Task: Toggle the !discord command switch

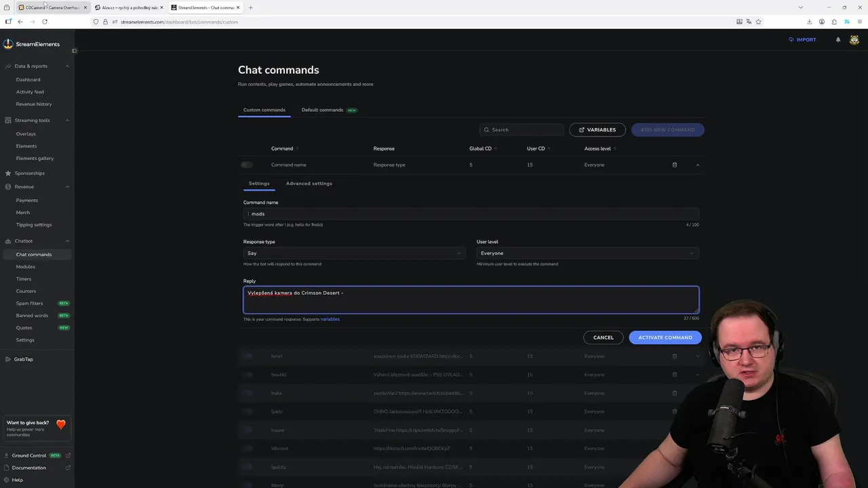Action: click(247, 448)
